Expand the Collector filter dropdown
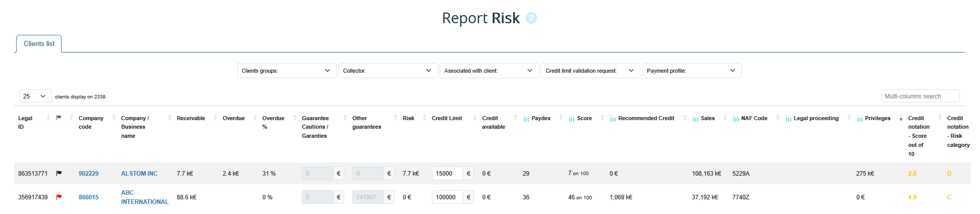This screenshot has width=980, height=214. [387, 71]
